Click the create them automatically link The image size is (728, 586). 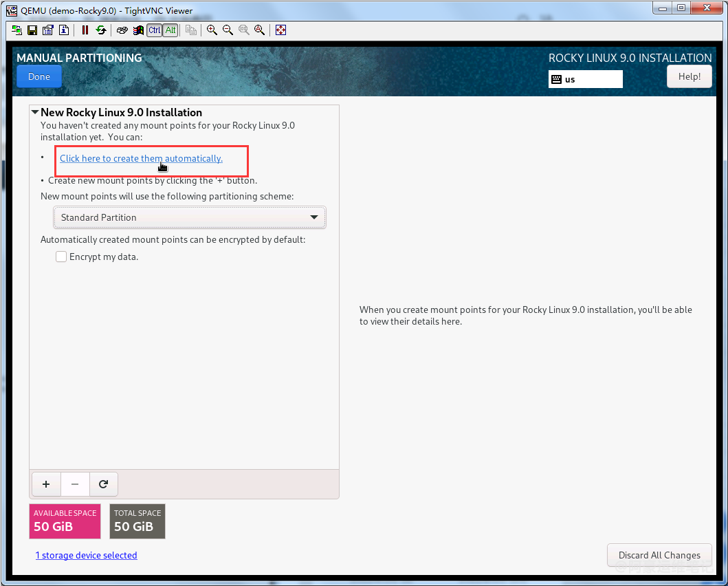click(x=141, y=158)
